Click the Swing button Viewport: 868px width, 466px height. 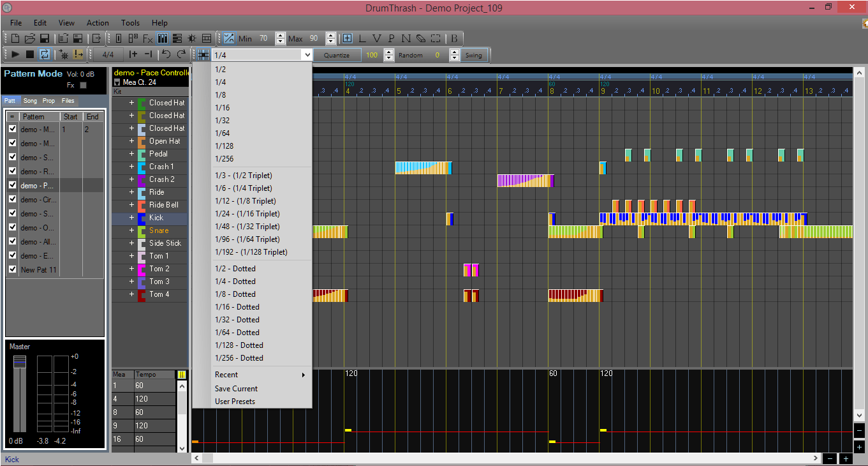coord(474,55)
